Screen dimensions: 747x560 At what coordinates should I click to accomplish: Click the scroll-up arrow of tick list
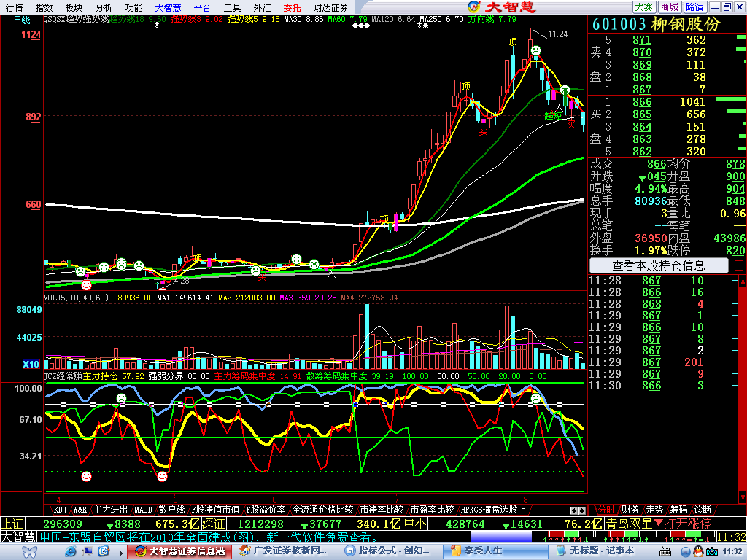(x=742, y=281)
